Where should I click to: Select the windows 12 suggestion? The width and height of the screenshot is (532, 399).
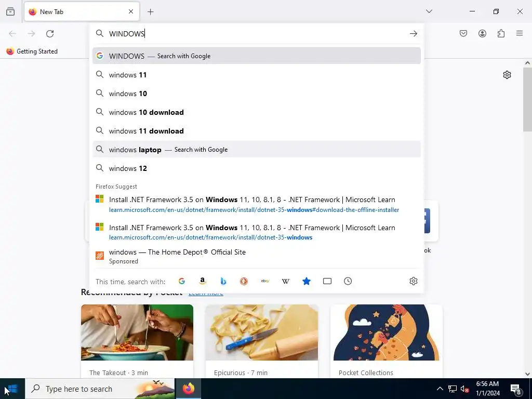257,168
